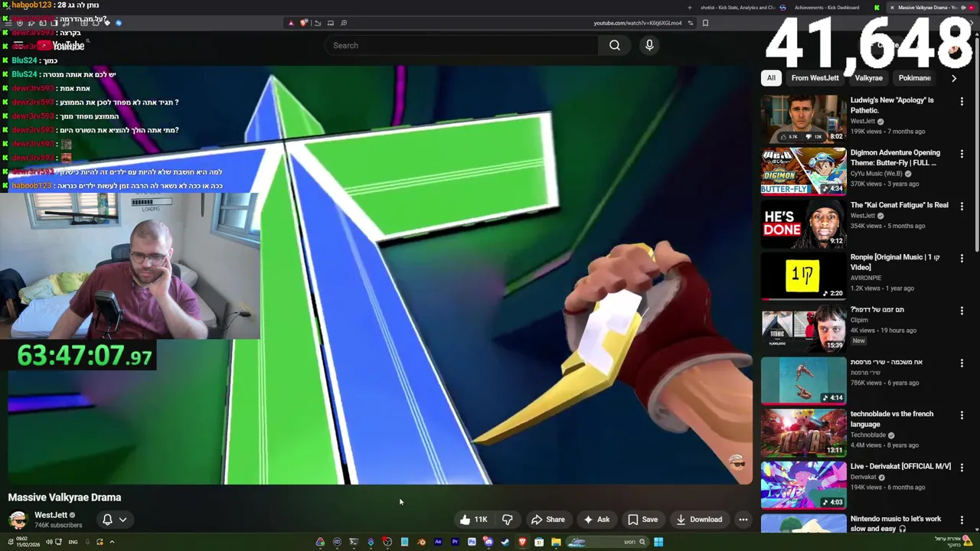Download the video

[x=699, y=520]
